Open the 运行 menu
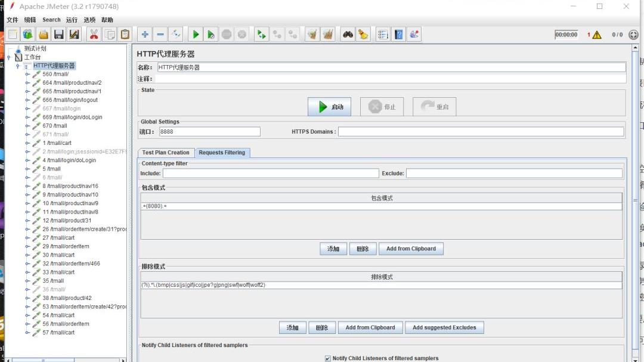This screenshot has height=362, width=644. [72, 20]
